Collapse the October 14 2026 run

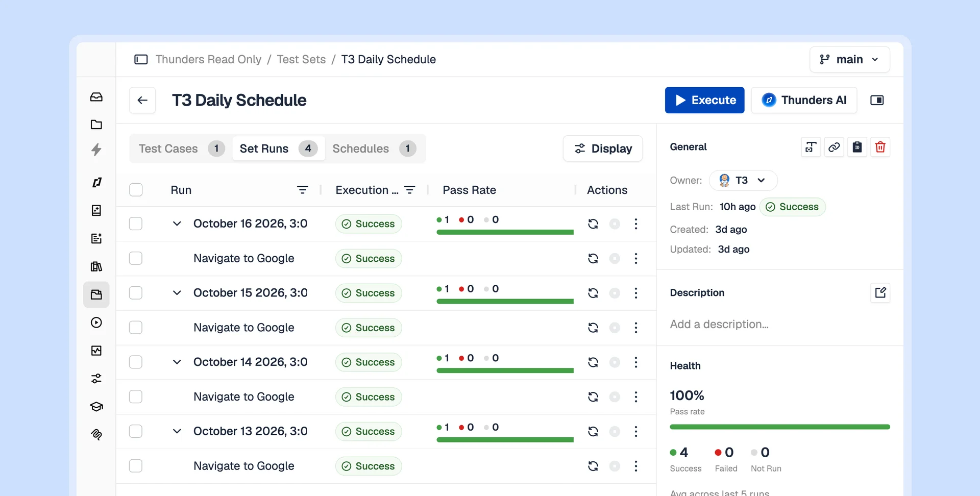pyautogui.click(x=177, y=362)
